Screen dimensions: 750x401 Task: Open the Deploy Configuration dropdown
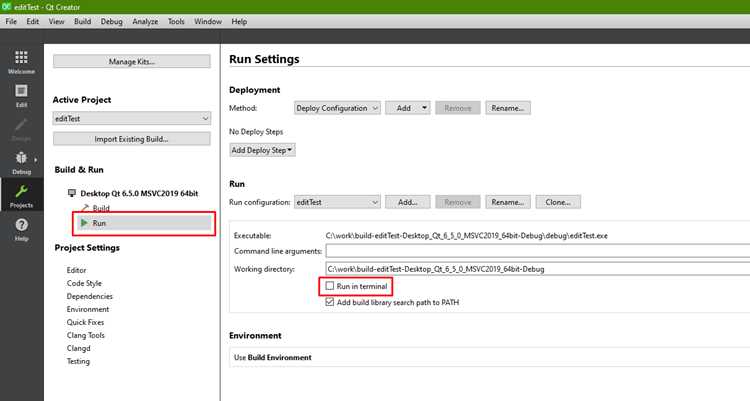click(x=337, y=108)
